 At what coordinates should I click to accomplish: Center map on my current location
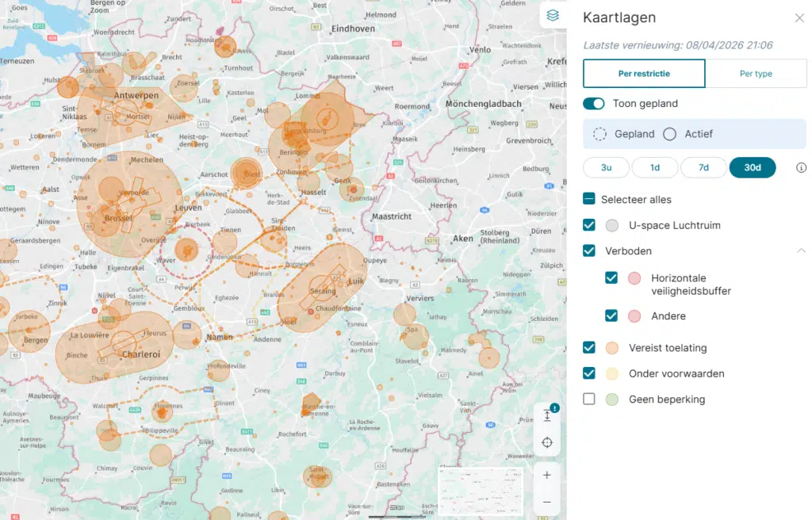coord(547,443)
